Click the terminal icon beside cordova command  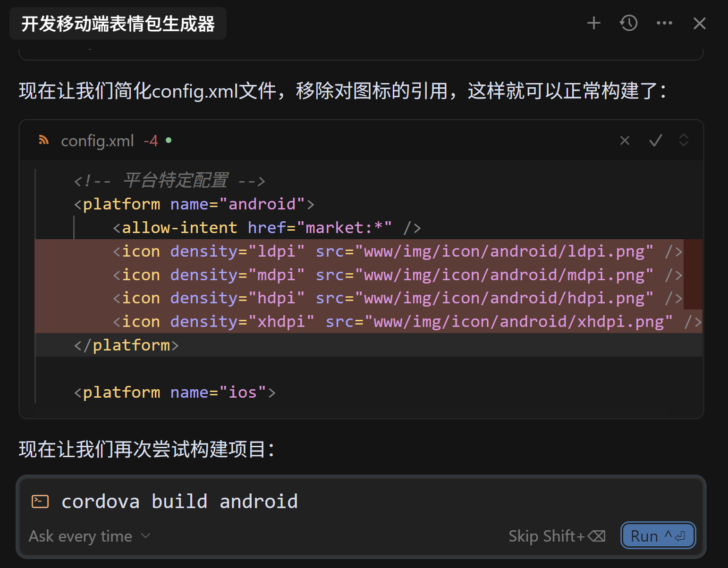point(40,501)
